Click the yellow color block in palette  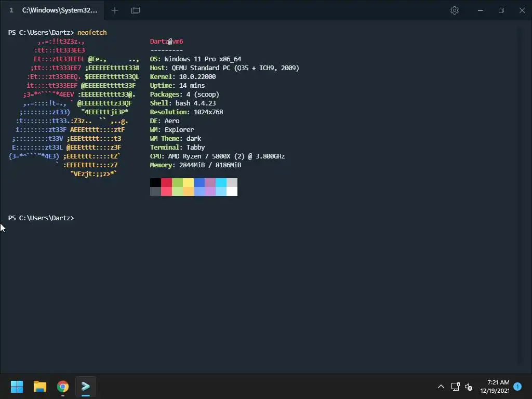[188, 182]
